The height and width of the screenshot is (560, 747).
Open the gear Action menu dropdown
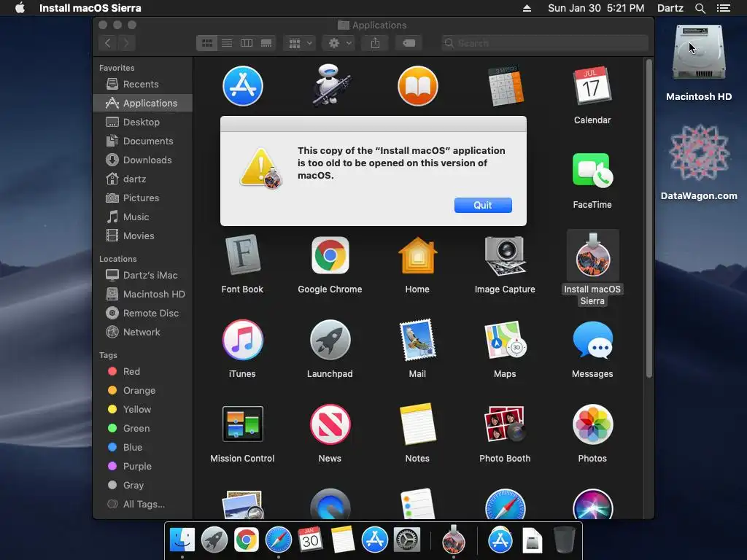[x=339, y=43]
